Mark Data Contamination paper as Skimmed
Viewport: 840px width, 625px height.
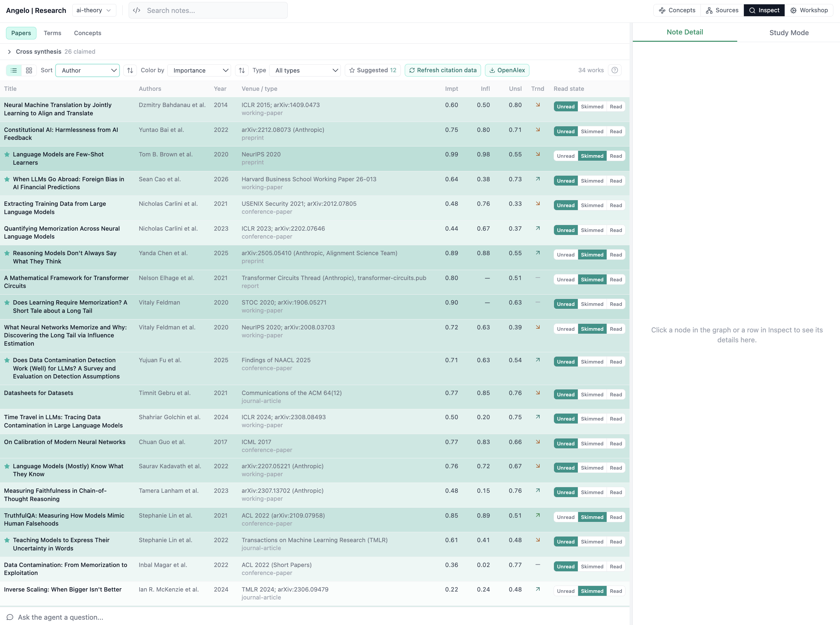coord(592,567)
